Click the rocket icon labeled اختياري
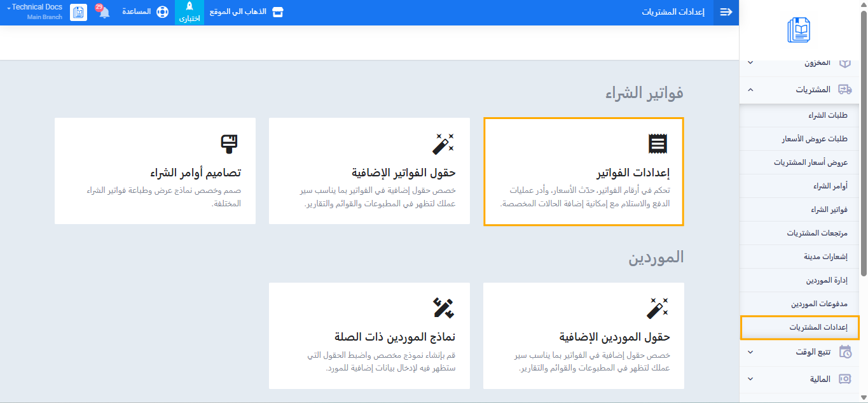Screen dimensions: 868x403 click(189, 8)
